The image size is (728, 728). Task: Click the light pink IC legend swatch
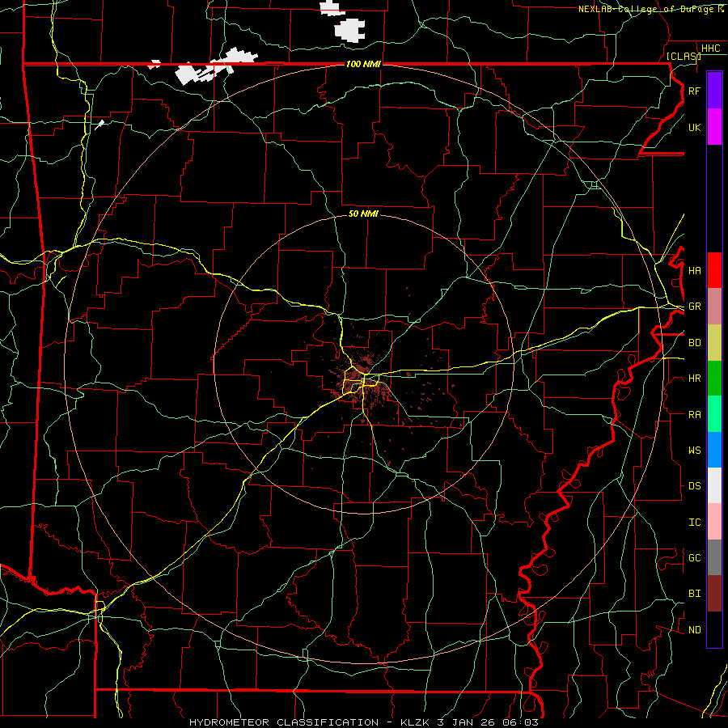(714, 522)
